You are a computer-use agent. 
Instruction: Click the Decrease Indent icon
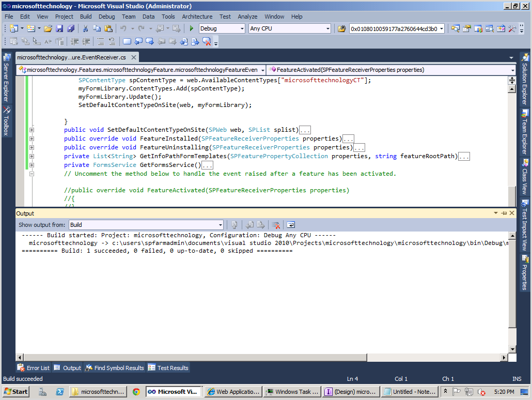coord(74,42)
